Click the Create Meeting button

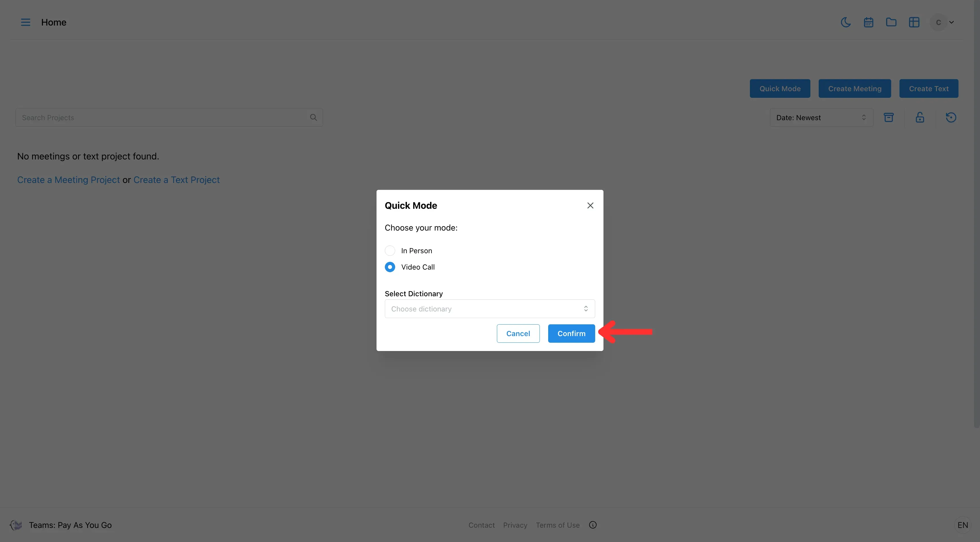[x=854, y=89]
